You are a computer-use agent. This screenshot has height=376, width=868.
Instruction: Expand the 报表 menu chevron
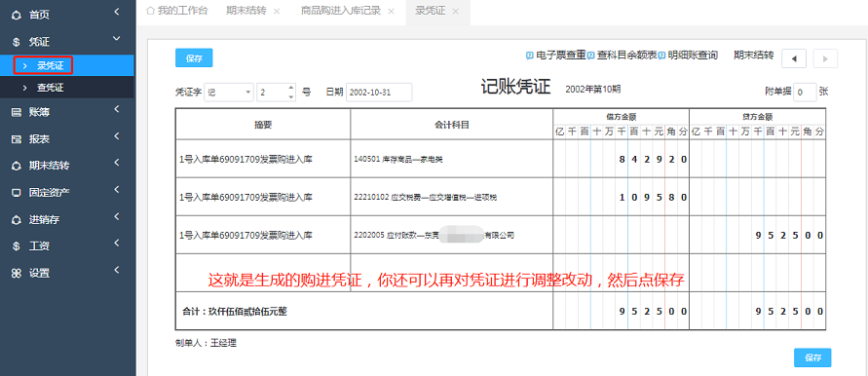[116, 135]
